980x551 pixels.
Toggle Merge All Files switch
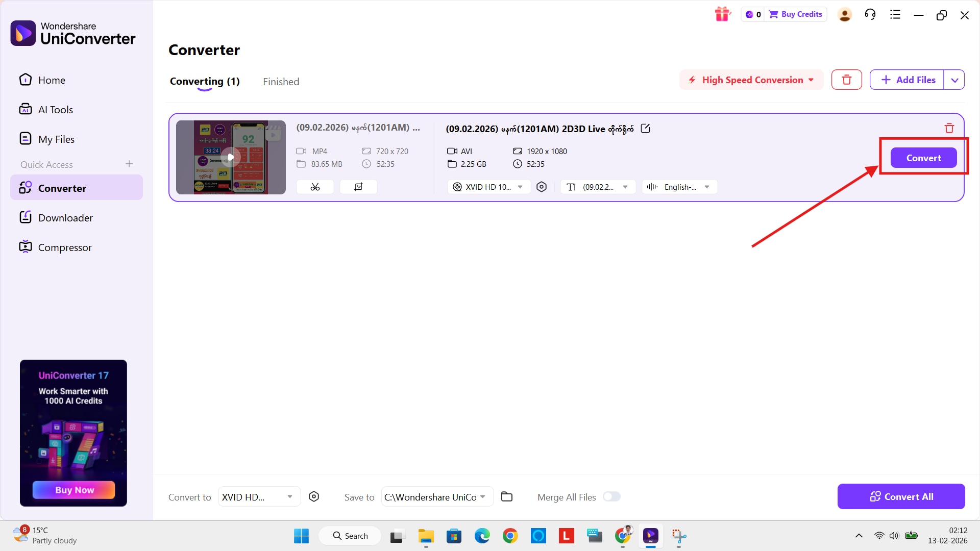click(612, 496)
